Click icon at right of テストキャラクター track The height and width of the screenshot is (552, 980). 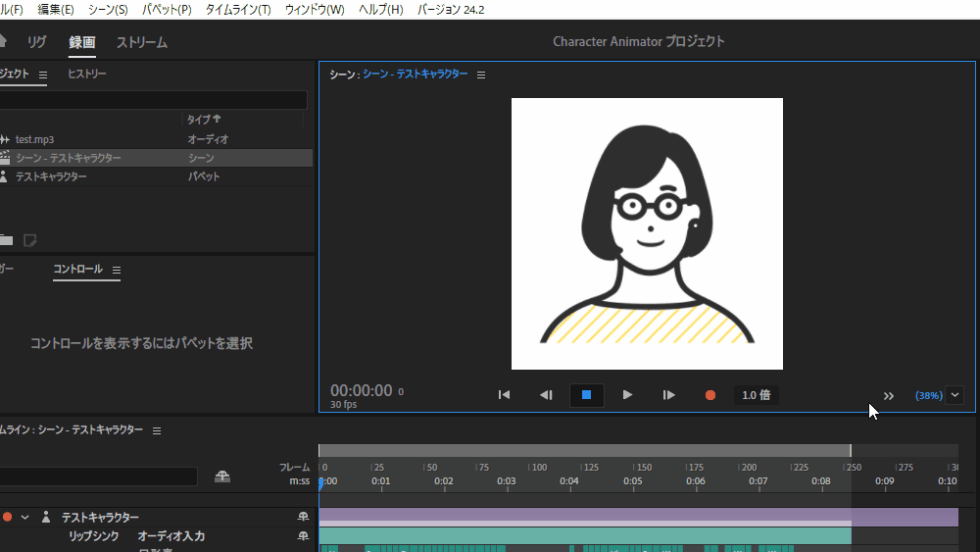click(x=303, y=517)
